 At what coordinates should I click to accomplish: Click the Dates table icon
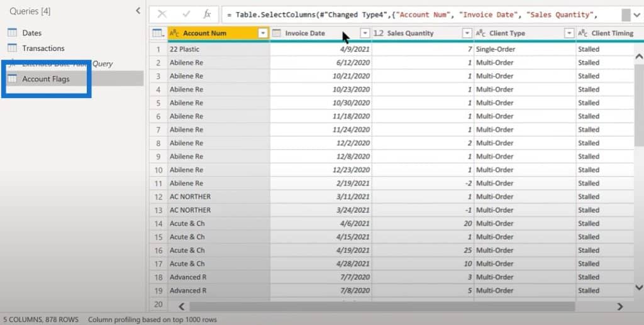coord(13,33)
